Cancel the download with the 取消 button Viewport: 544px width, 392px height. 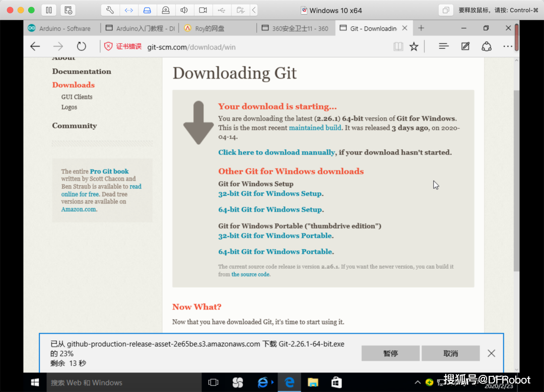click(451, 353)
